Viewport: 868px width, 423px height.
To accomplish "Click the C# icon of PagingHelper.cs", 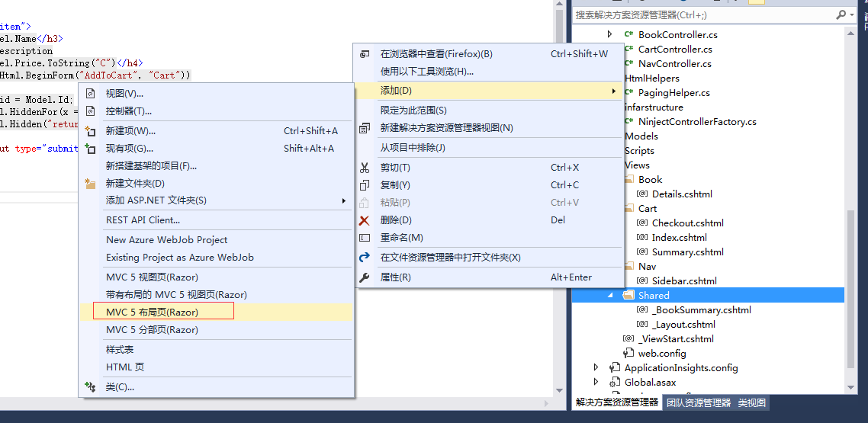I will tap(628, 92).
